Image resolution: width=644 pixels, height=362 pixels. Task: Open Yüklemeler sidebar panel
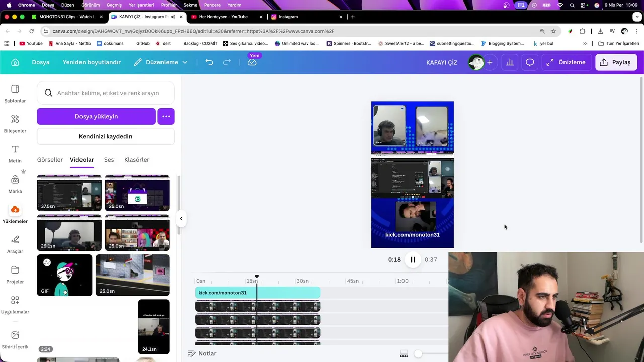pyautogui.click(x=15, y=214)
